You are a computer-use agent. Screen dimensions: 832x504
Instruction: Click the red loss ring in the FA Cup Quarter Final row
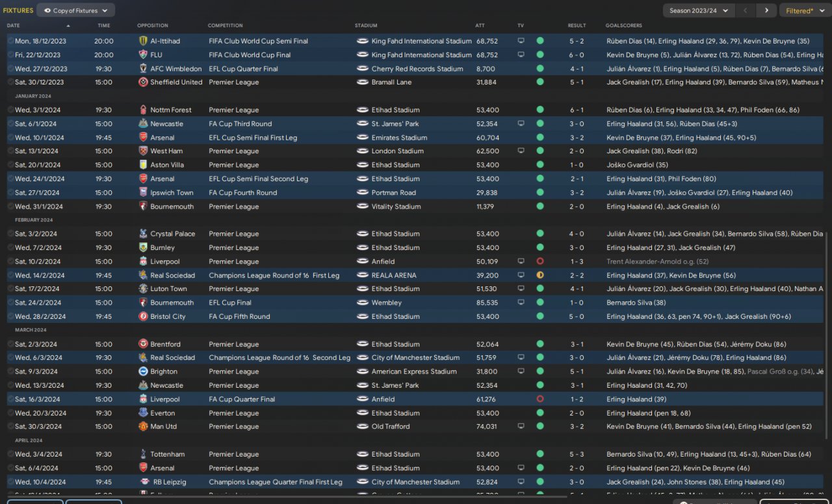(540, 399)
